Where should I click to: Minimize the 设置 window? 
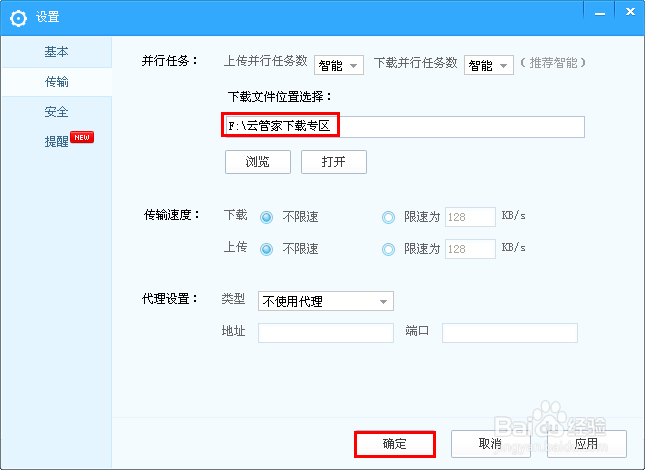[599, 12]
